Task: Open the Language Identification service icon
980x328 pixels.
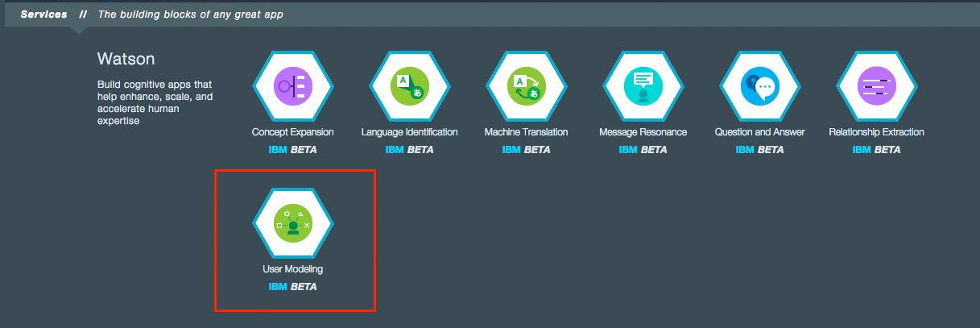Action: coord(410,85)
